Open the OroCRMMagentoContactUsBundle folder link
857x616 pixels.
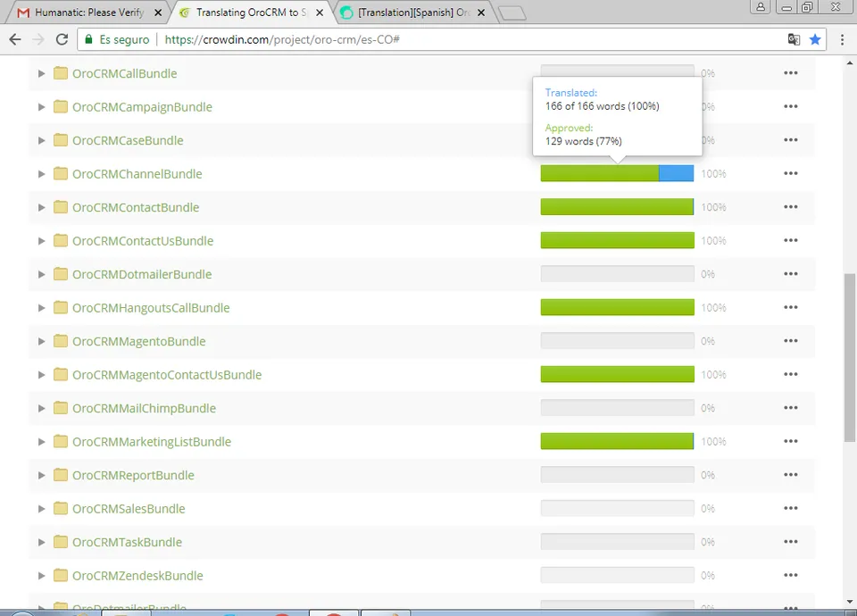tap(167, 375)
